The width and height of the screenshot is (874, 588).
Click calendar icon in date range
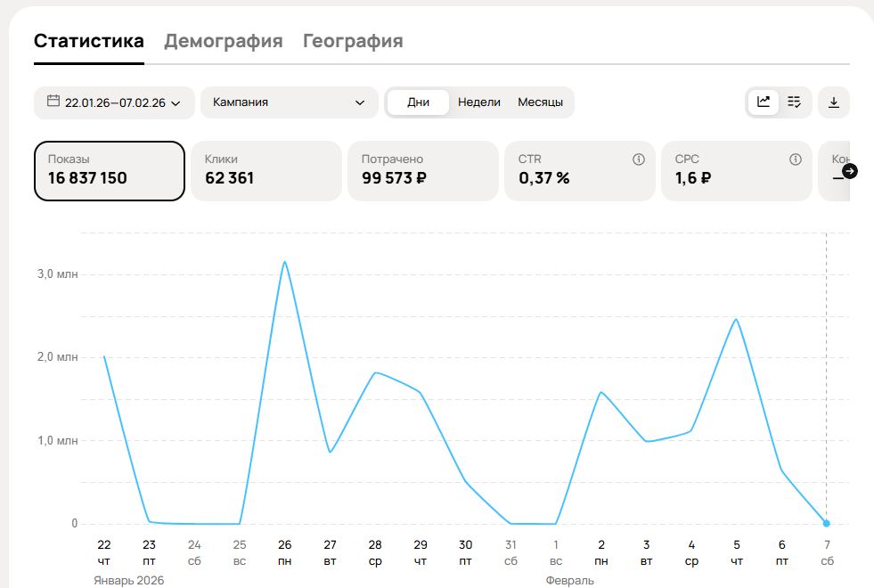[x=53, y=102]
